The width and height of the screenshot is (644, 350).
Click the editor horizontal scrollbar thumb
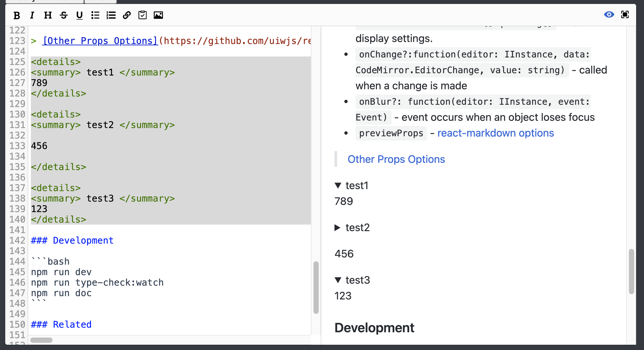41,340
